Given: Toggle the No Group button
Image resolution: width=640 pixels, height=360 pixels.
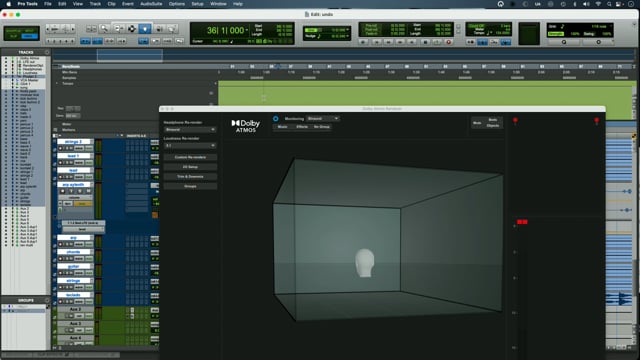Looking at the screenshot, I should [322, 127].
